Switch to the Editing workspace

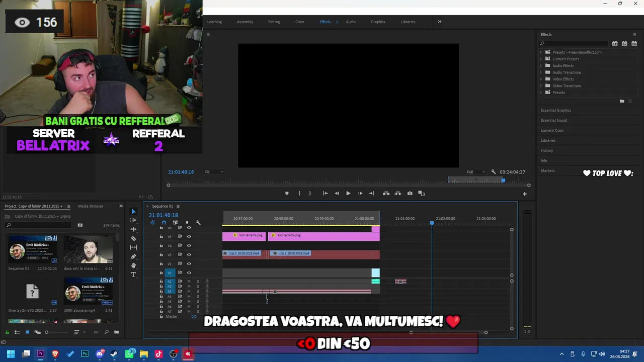pos(274,22)
